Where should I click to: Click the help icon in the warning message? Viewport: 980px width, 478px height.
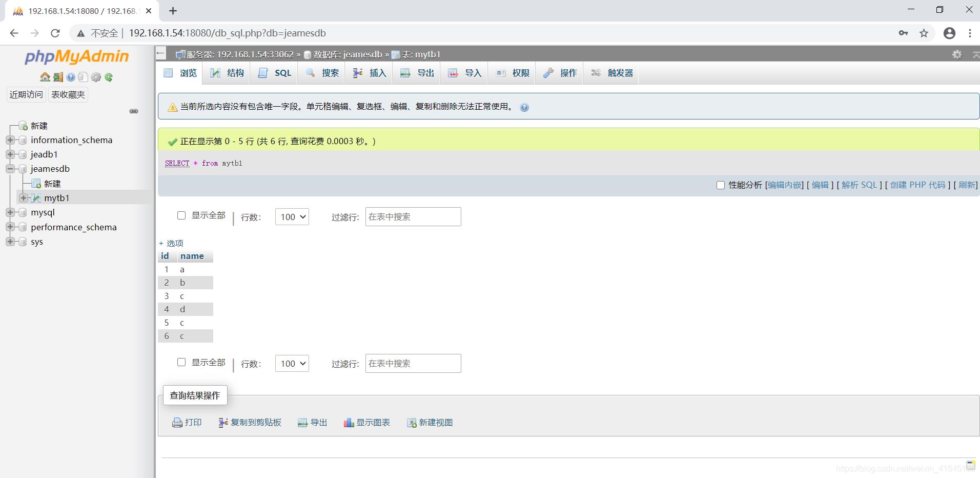pos(524,107)
